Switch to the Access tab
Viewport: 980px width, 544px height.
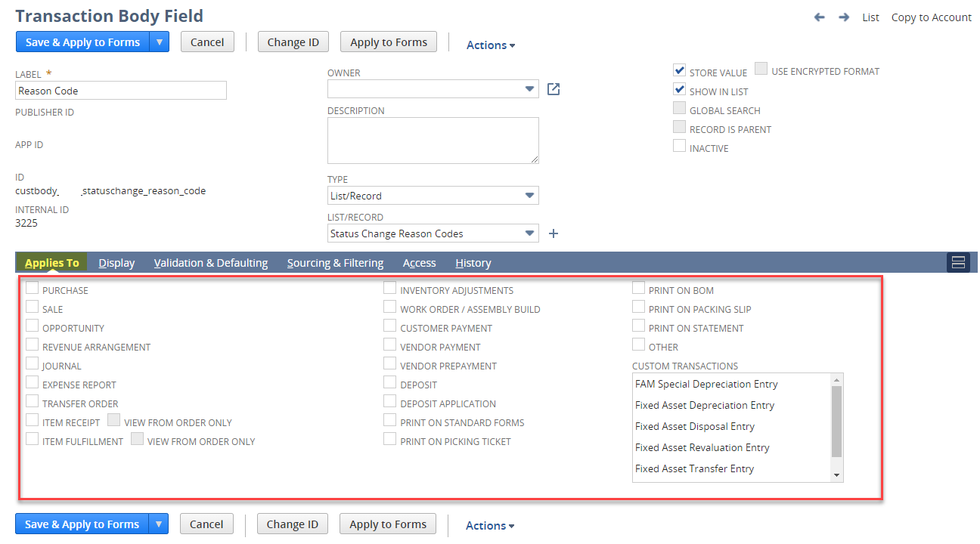[x=420, y=263]
